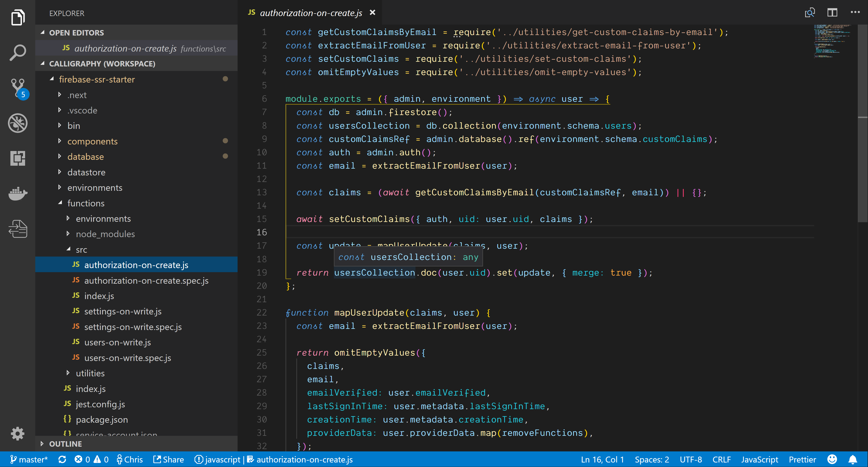Open users-on-write.js file
The image size is (868, 467).
[136, 342]
